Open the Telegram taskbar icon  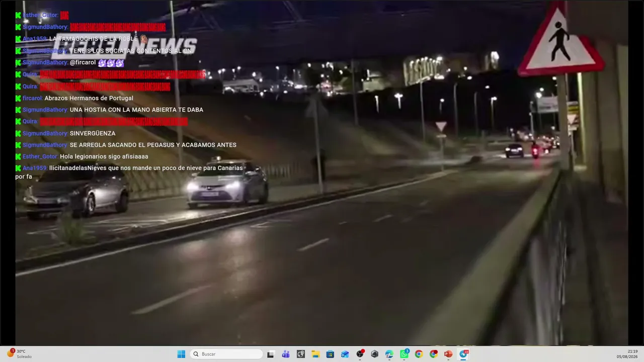point(463,354)
